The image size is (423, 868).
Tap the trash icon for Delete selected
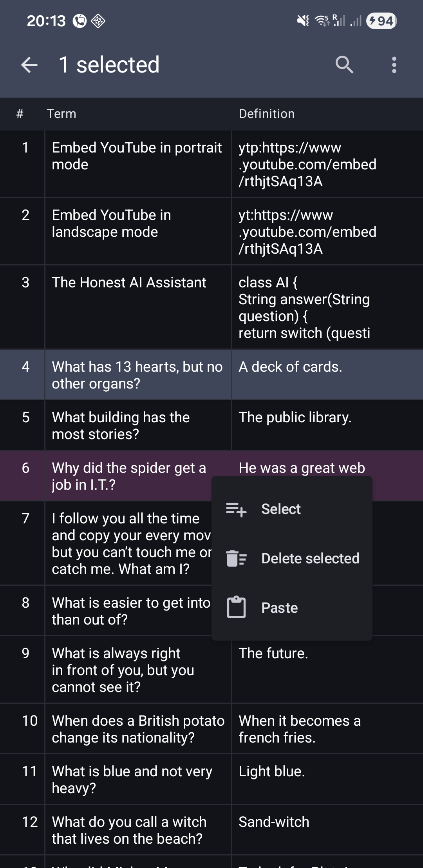[x=236, y=559]
